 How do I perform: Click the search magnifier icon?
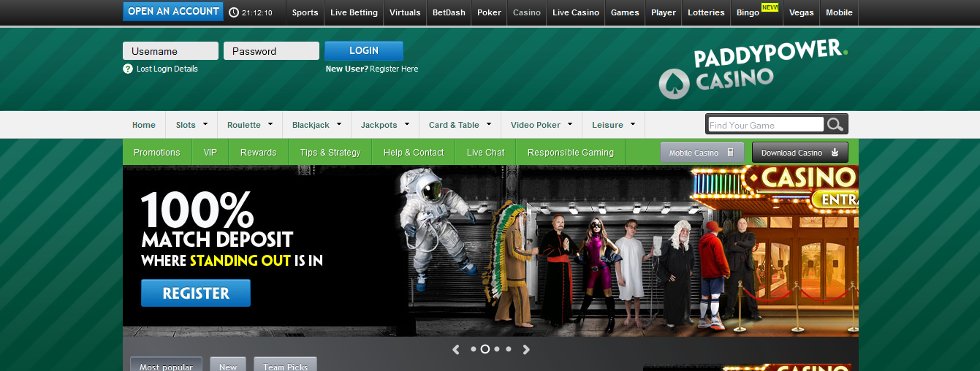click(x=836, y=124)
